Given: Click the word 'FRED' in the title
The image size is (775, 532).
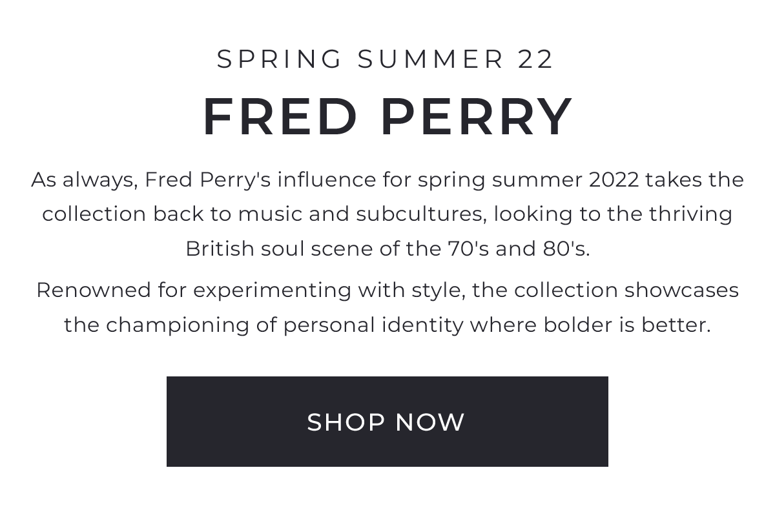Looking at the screenshot, I should [280, 118].
